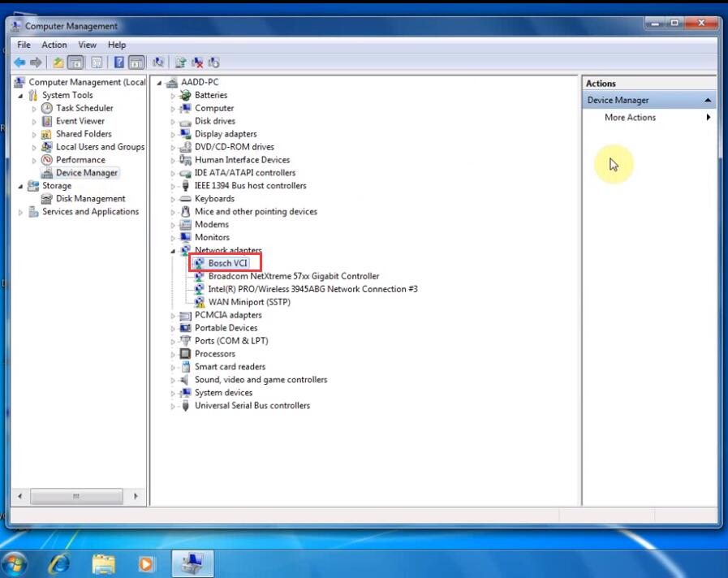Click the Help question mark toolbar icon
The image size is (728, 578).
coord(119,63)
